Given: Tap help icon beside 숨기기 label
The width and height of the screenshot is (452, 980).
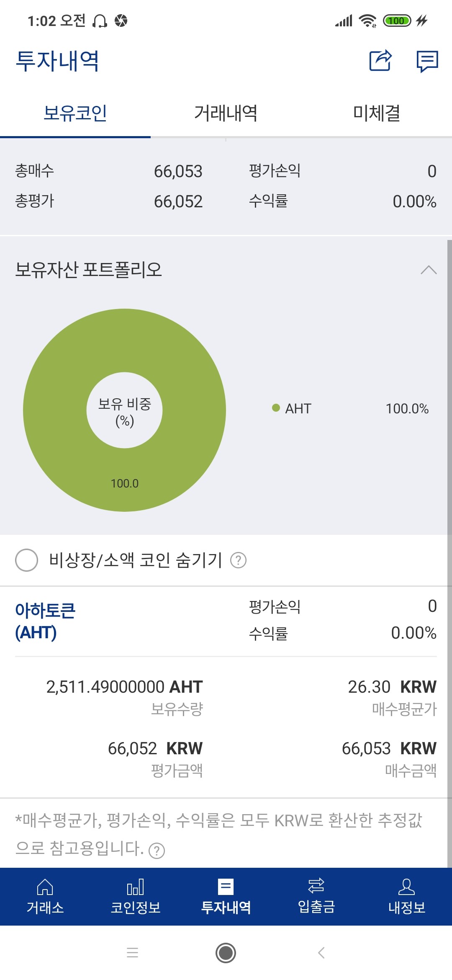Looking at the screenshot, I should tap(239, 560).
